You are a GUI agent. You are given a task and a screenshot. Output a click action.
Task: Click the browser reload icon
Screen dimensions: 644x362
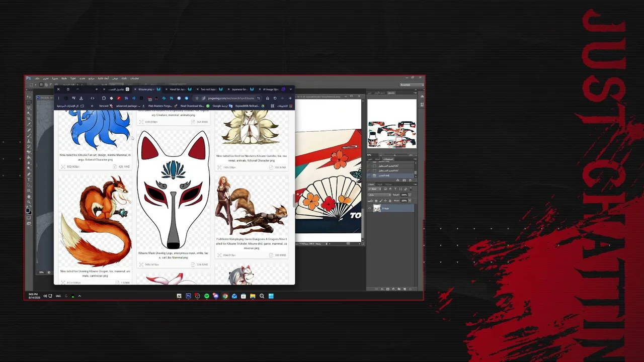tap(275, 98)
